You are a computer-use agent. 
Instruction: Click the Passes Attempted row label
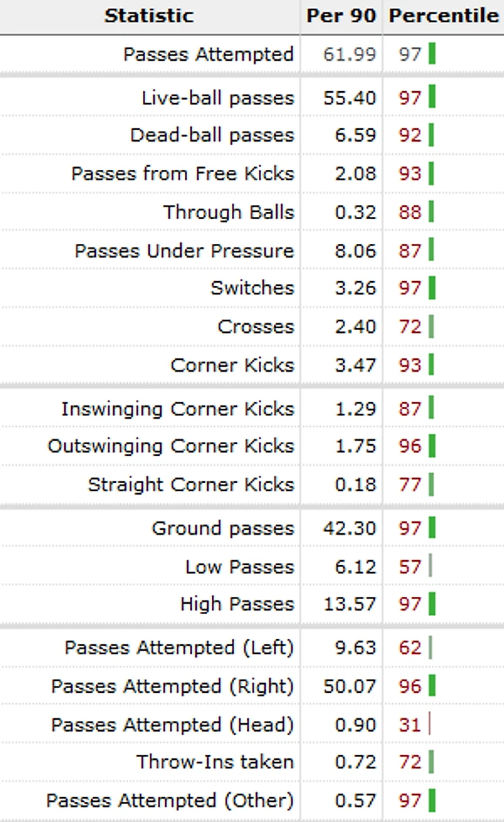click(209, 54)
